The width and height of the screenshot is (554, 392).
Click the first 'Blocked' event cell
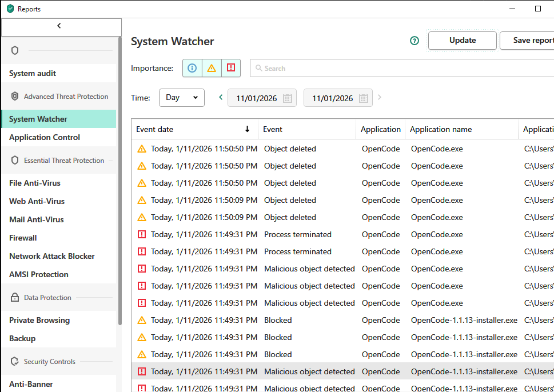tap(278, 321)
